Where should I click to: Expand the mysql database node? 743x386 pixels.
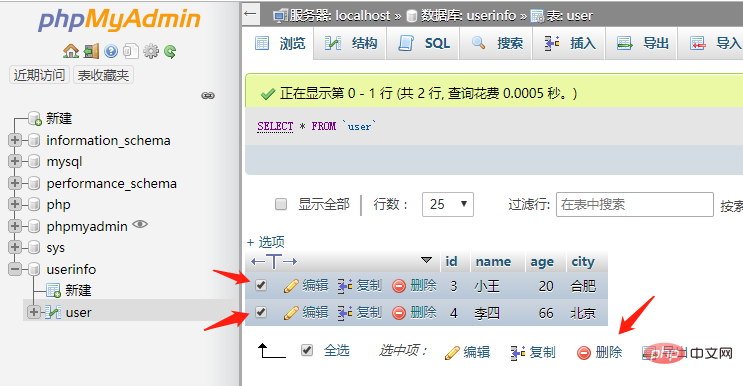[15, 162]
